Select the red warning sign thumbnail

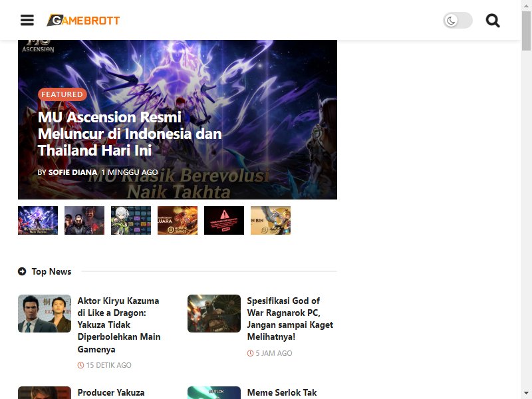(224, 220)
